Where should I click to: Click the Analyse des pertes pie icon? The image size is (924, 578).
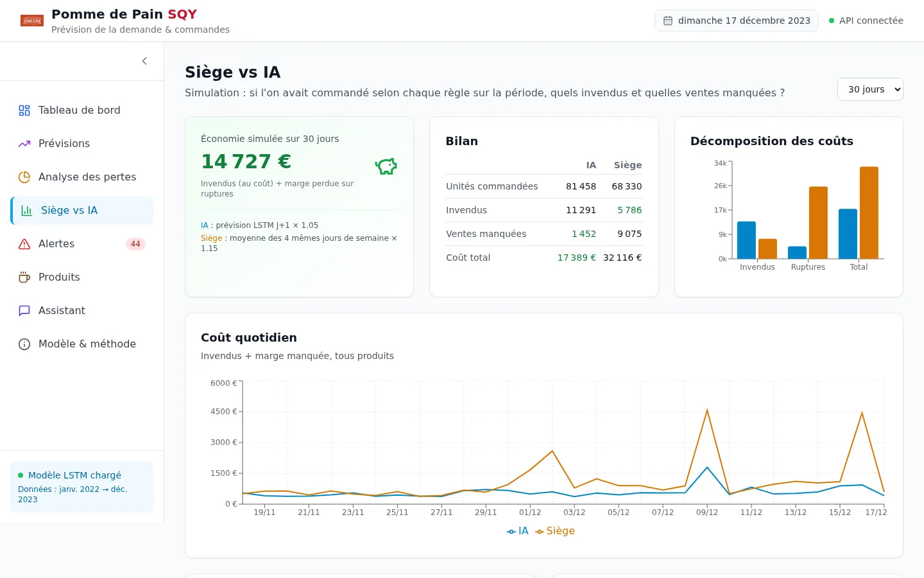click(x=24, y=177)
